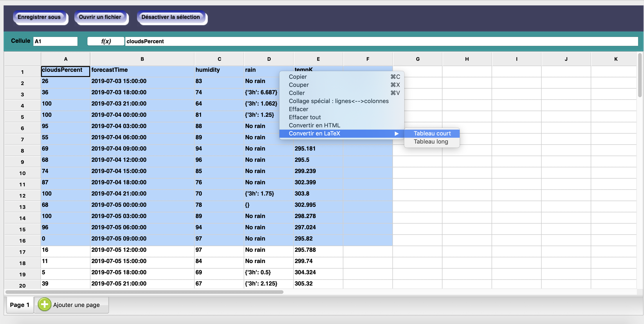Click the temperature cell 297.024

point(318,229)
